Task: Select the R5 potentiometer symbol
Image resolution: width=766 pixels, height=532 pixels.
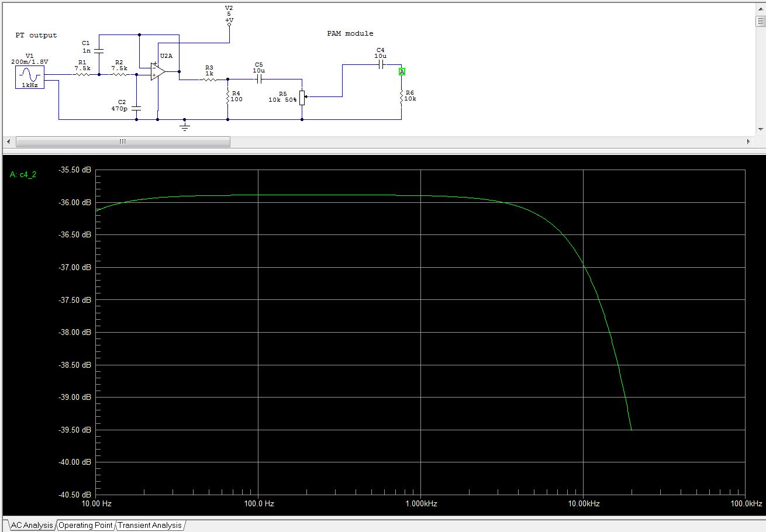Action: [x=302, y=97]
